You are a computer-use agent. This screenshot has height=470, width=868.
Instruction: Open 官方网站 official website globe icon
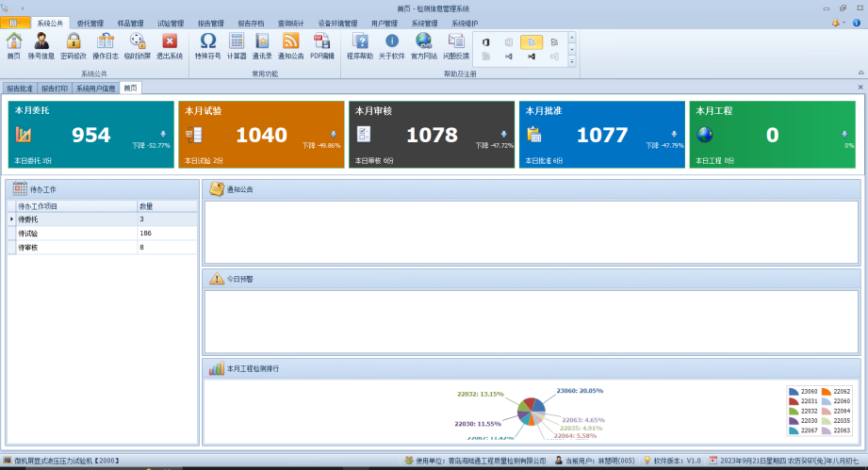[423, 44]
